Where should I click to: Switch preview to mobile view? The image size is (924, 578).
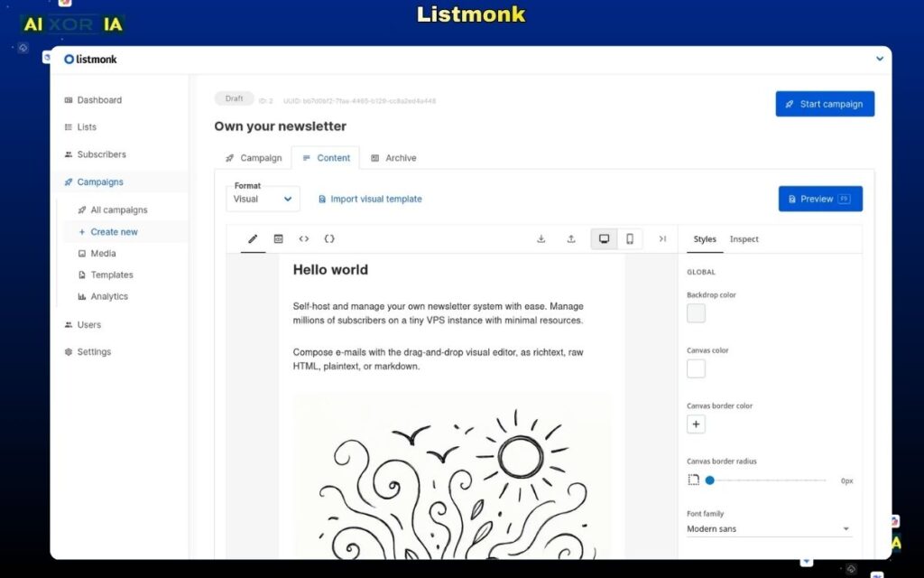coord(629,238)
